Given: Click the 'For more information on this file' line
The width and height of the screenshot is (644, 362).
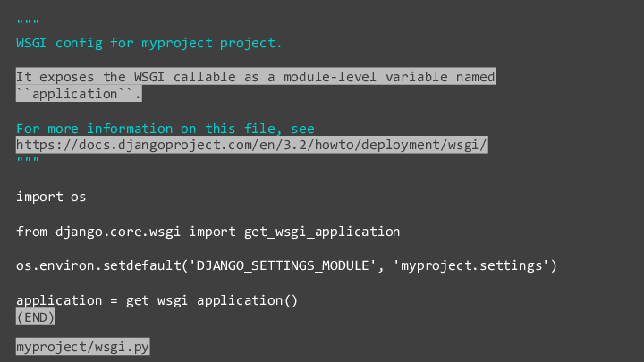Looking at the screenshot, I should 165,129.
